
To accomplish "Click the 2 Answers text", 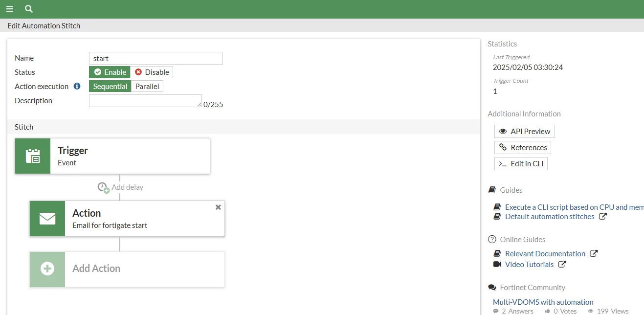I will point(518,311).
